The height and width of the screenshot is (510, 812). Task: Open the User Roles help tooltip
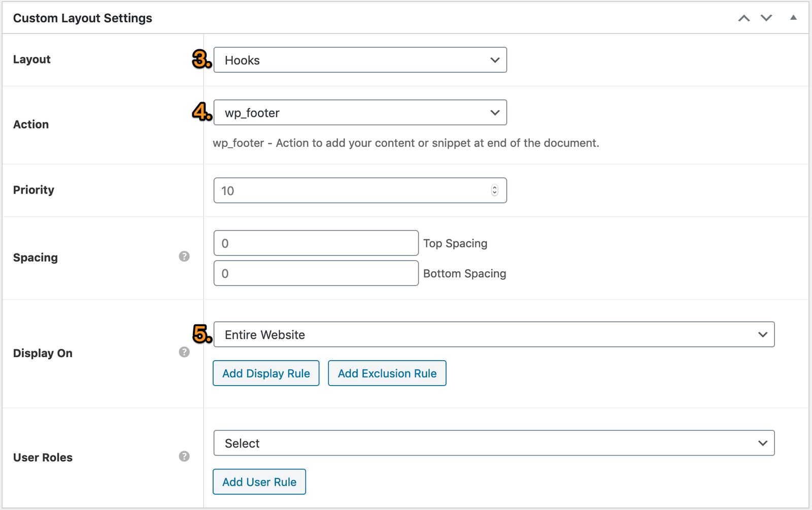coord(183,457)
